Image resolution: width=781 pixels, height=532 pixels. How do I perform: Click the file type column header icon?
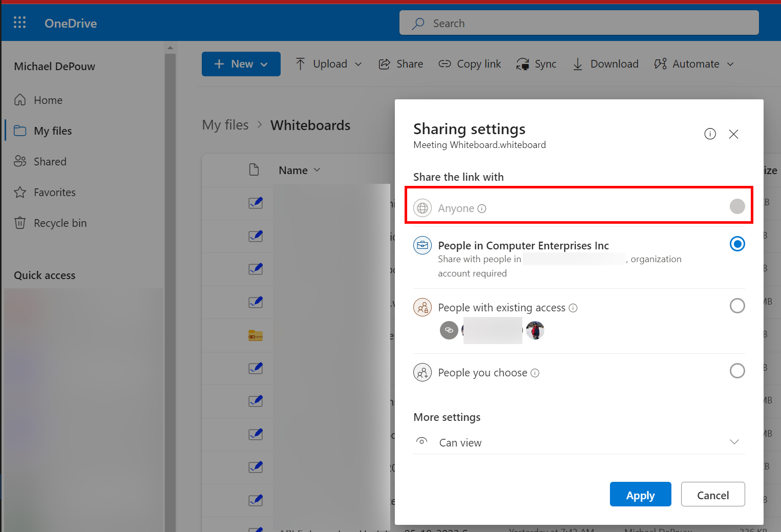coord(254,170)
